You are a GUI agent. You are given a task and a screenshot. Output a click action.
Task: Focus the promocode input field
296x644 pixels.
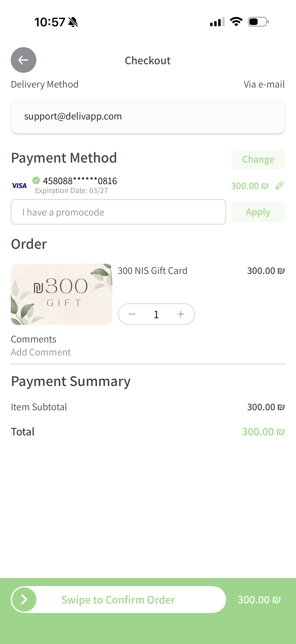click(x=118, y=212)
